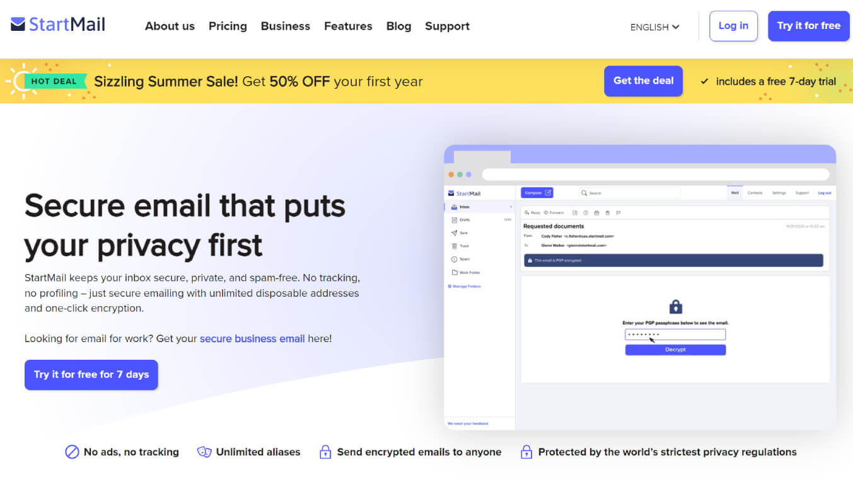
Task: Click the 'Requested documents' email subject
Action: (554, 226)
